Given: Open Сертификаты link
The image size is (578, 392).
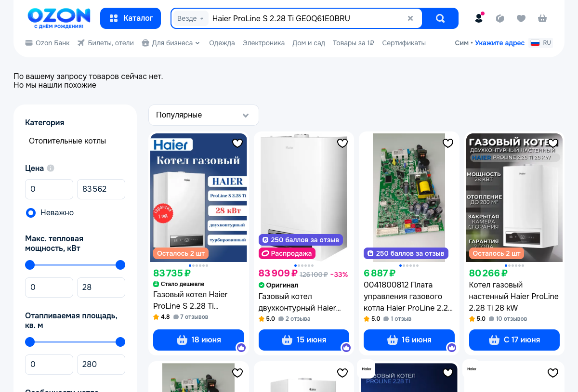Looking at the screenshot, I should (404, 43).
